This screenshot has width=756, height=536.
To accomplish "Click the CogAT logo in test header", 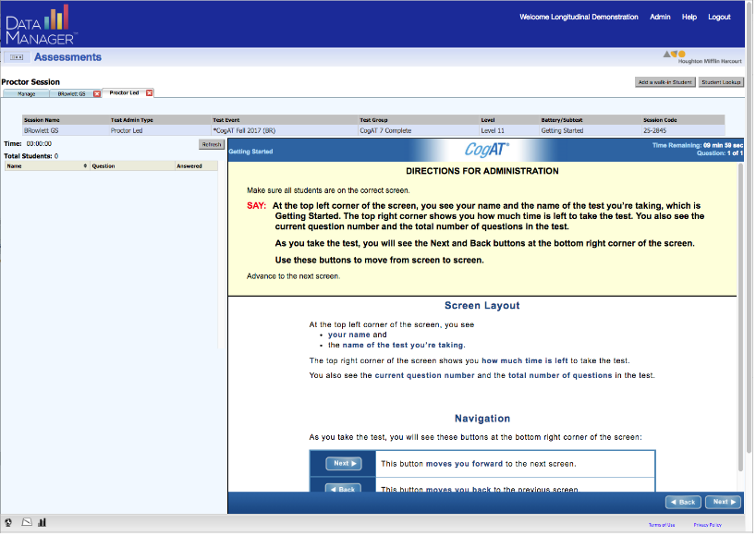I will (488, 150).
